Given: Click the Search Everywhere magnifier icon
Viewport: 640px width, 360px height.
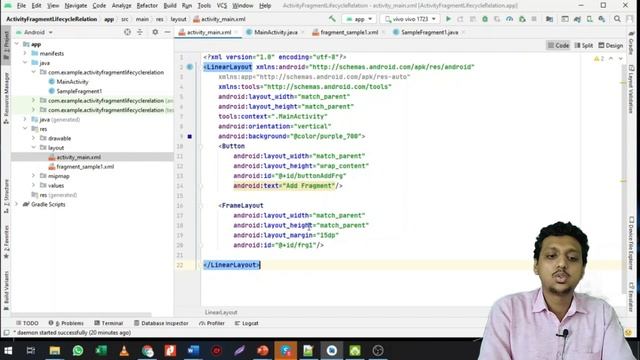Looking at the screenshot, I should pos(617,19).
